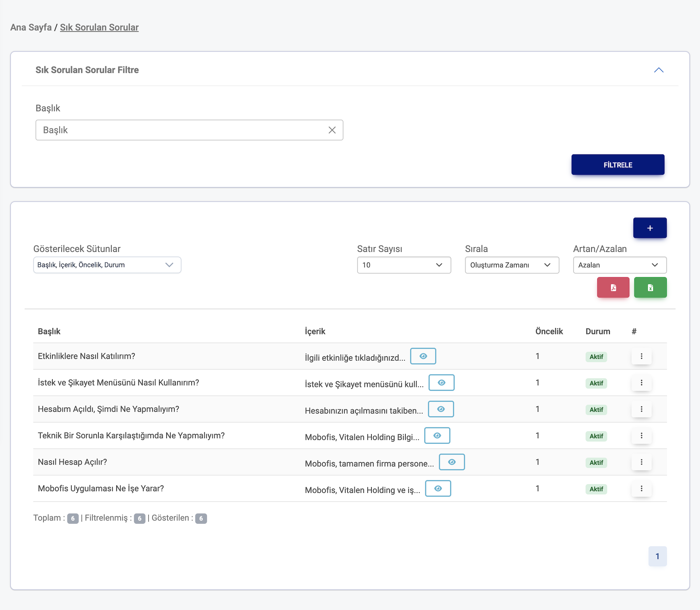The height and width of the screenshot is (610, 700).
Task: Click the Başlık column header
Action: [49, 331]
